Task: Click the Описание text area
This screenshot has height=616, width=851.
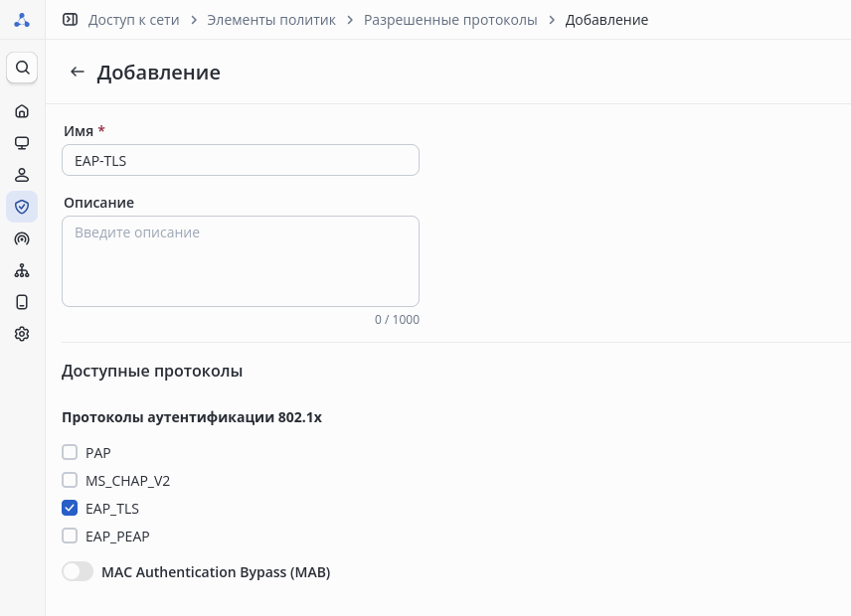Action: tap(240, 261)
